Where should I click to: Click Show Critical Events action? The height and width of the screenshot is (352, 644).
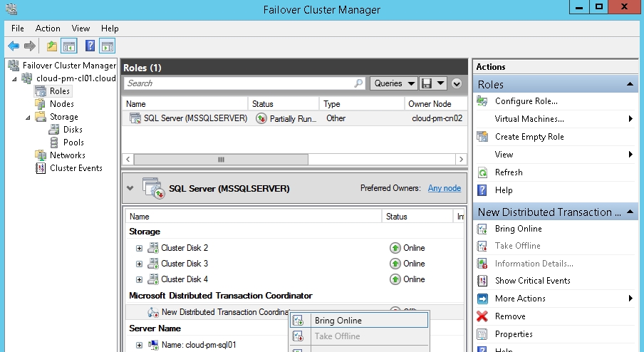click(x=533, y=281)
